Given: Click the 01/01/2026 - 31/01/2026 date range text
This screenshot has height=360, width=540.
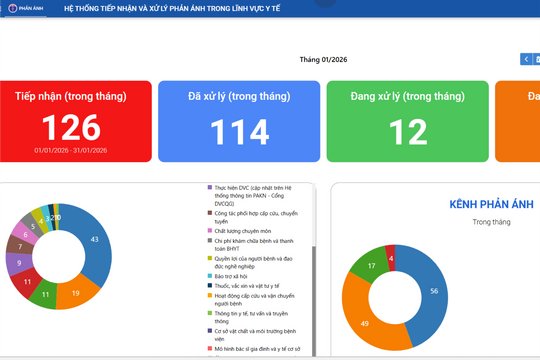Looking at the screenshot, I should pos(71,150).
